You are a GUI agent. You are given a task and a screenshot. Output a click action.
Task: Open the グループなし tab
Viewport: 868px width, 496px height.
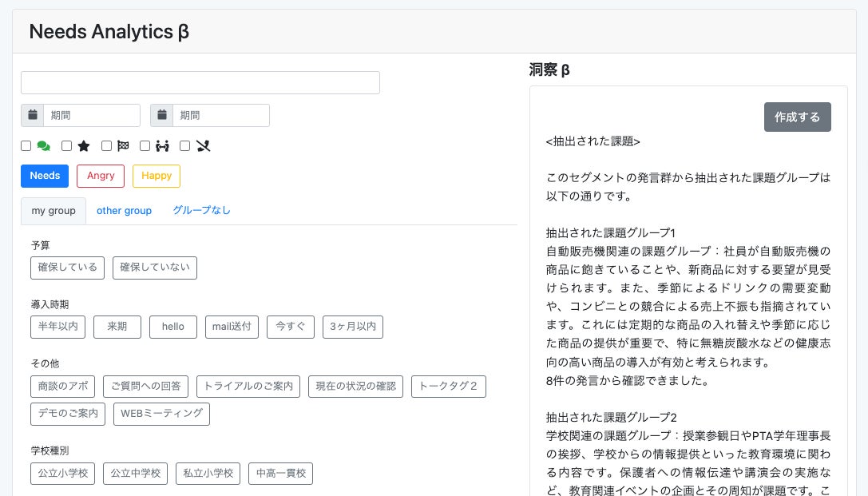pyautogui.click(x=201, y=211)
